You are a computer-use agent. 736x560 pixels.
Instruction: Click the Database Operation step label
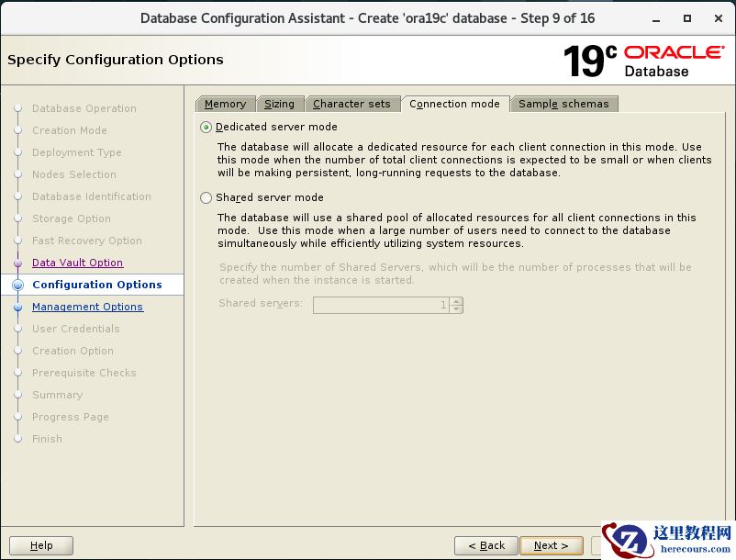tap(84, 108)
